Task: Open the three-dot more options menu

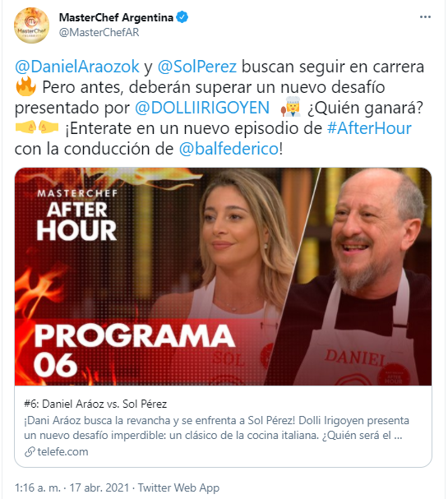Action: [425, 17]
